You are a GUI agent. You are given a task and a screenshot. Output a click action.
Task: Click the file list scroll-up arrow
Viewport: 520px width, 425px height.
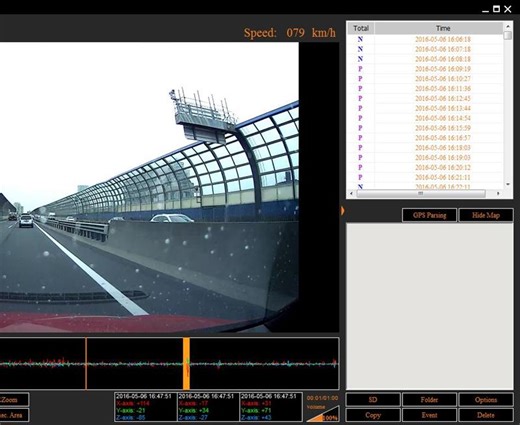pyautogui.click(x=508, y=26)
